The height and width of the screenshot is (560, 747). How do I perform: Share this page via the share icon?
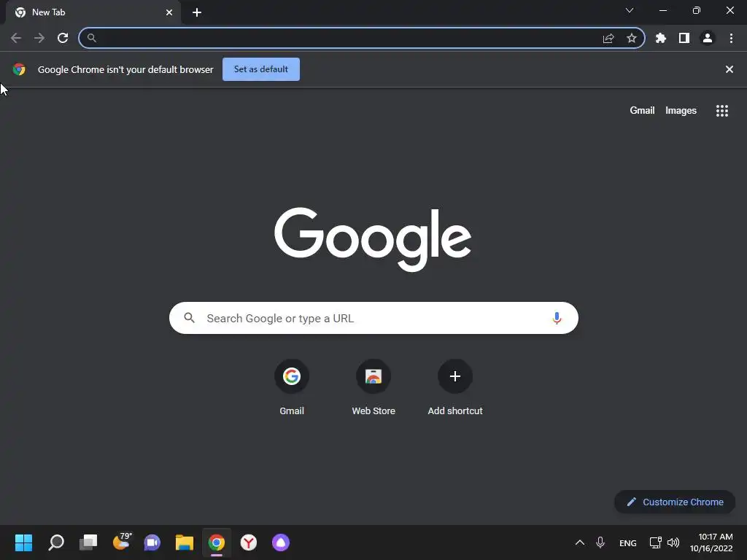[608, 38]
